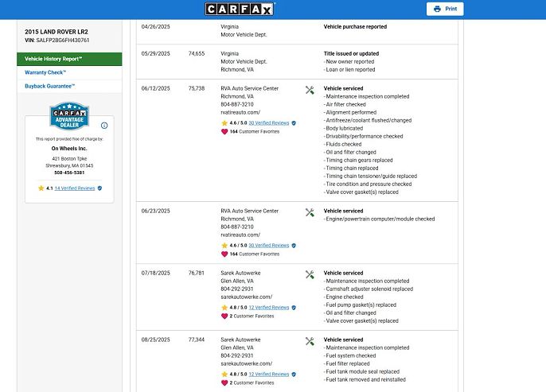Open rvatireauto.com/ link in 06/12/2025 entry

coord(240,112)
